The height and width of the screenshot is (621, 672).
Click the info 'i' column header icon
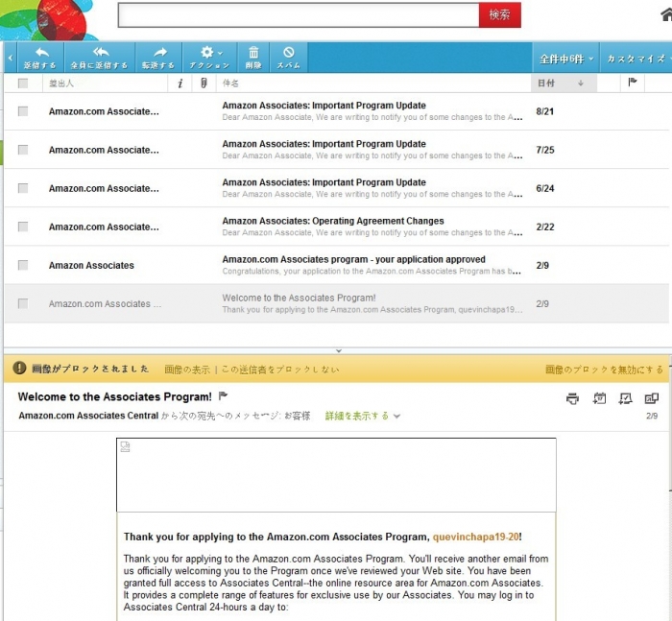180,84
